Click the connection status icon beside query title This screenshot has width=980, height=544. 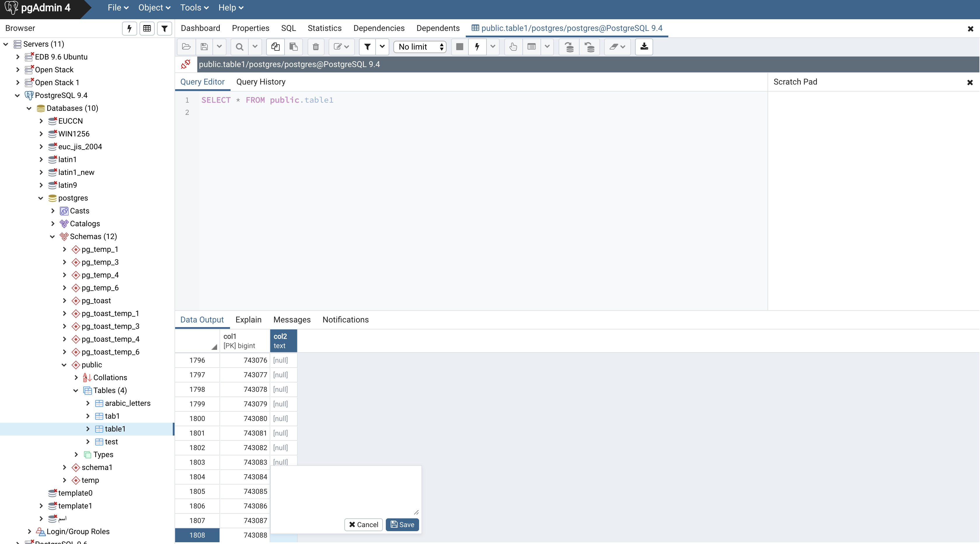point(186,64)
